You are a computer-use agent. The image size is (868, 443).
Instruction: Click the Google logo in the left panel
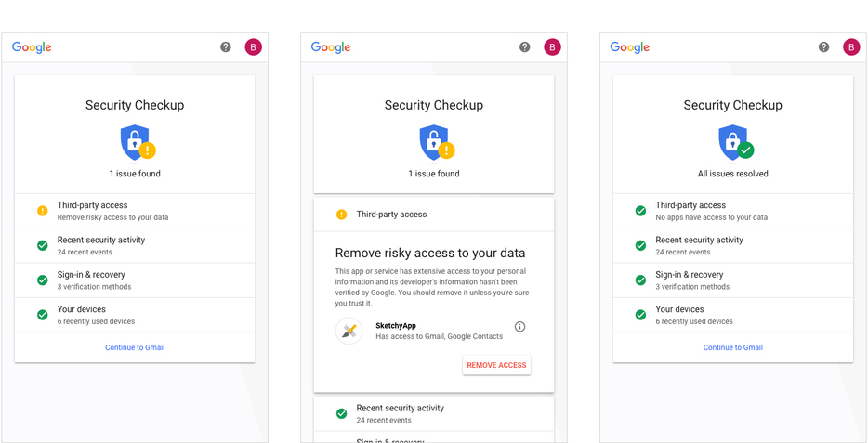[x=32, y=47]
